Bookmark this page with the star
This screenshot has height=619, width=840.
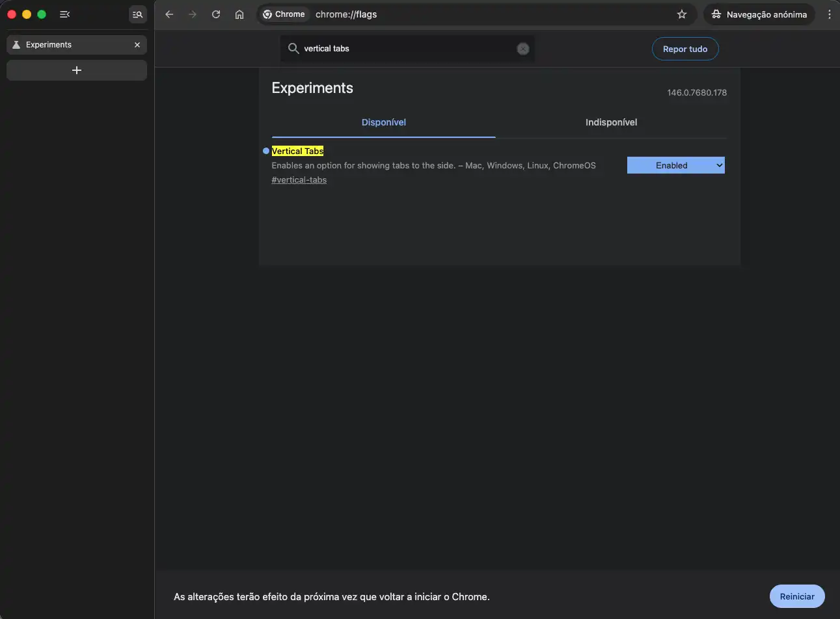(681, 14)
